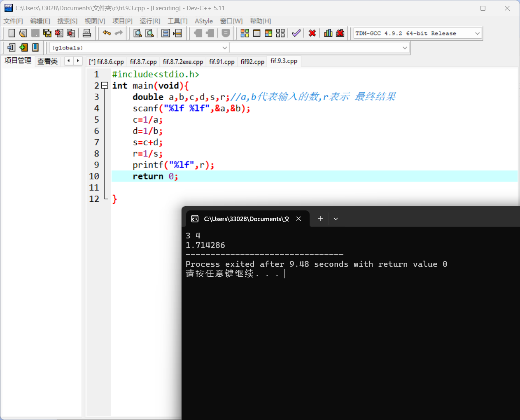Image resolution: width=520 pixels, height=420 pixels.
Task: Switch to the fif.91.cpp editor tab
Action: tap(222, 62)
